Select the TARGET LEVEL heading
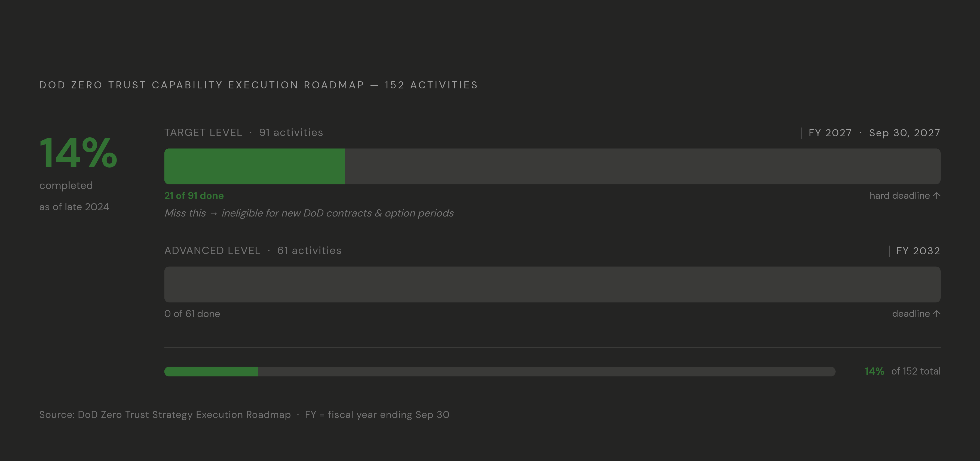 point(203,133)
